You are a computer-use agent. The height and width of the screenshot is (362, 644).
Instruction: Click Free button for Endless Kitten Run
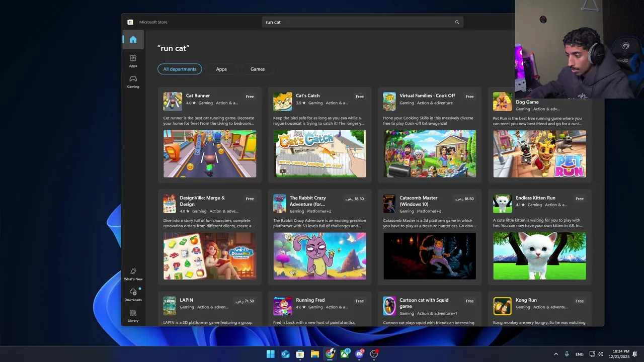pyautogui.click(x=580, y=199)
